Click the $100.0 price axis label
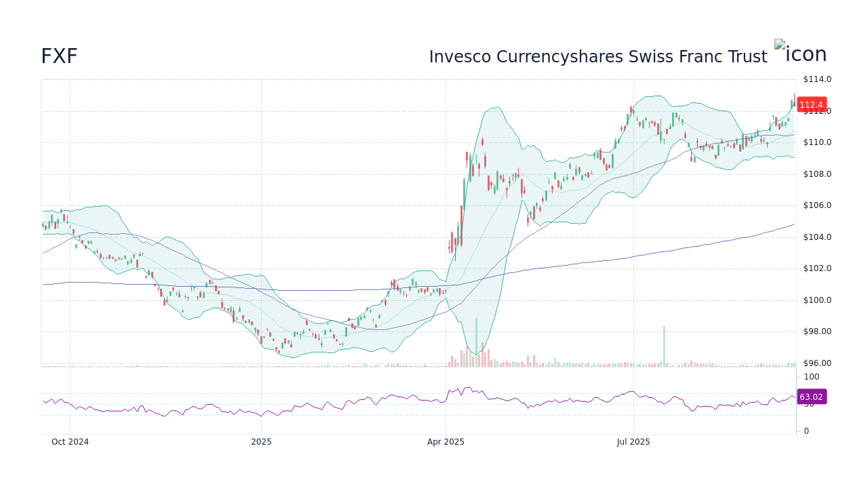The image size is (868, 488). pos(817,300)
